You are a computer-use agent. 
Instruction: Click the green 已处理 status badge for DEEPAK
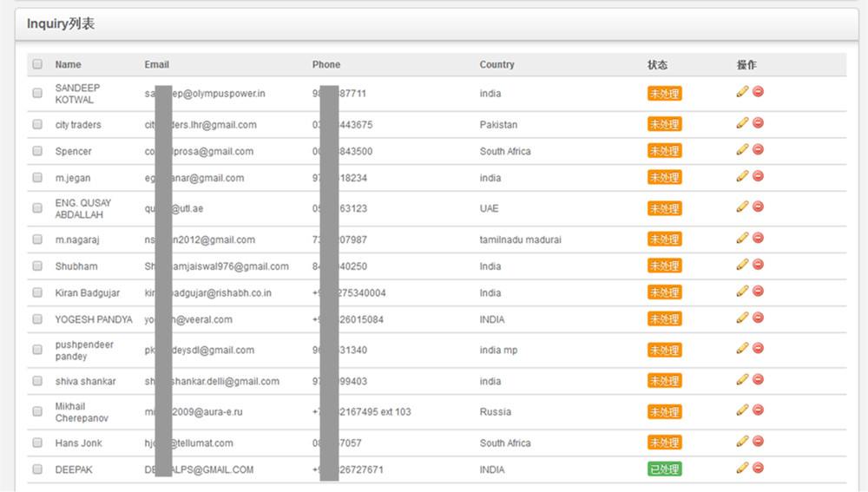(664, 469)
